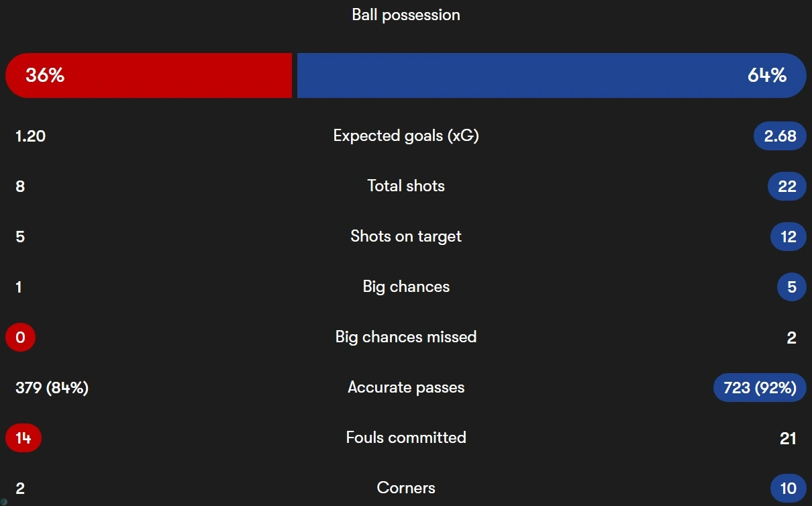Screen dimensions: 812x506
Task: Click the Fouls committed label
Action: [406, 438]
